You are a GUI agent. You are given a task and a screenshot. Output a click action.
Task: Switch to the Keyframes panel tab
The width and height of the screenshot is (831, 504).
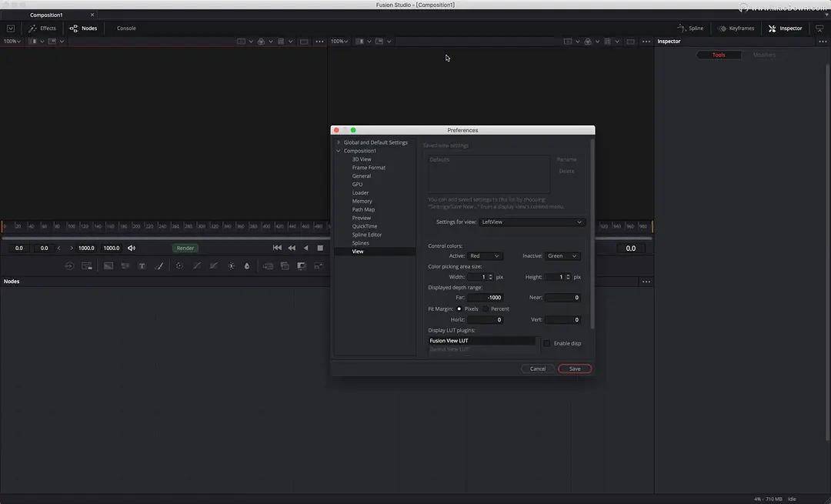tap(736, 28)
